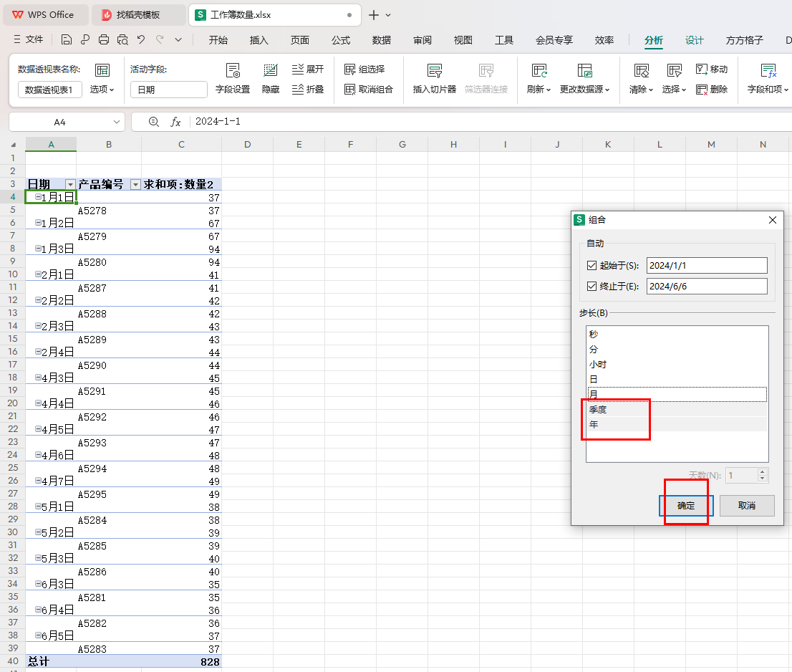
Task: Close the 组合 dialog
Action: (x=772, y=220)
